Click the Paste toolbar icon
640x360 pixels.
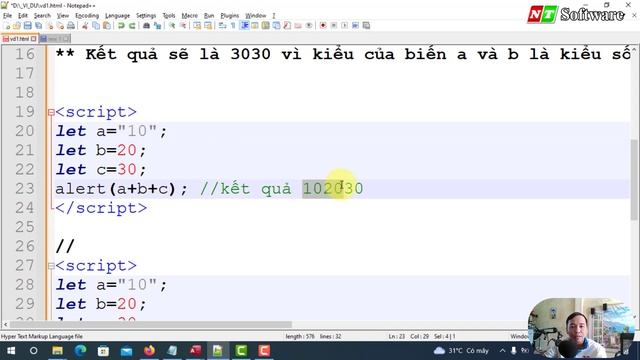(107, 26)
